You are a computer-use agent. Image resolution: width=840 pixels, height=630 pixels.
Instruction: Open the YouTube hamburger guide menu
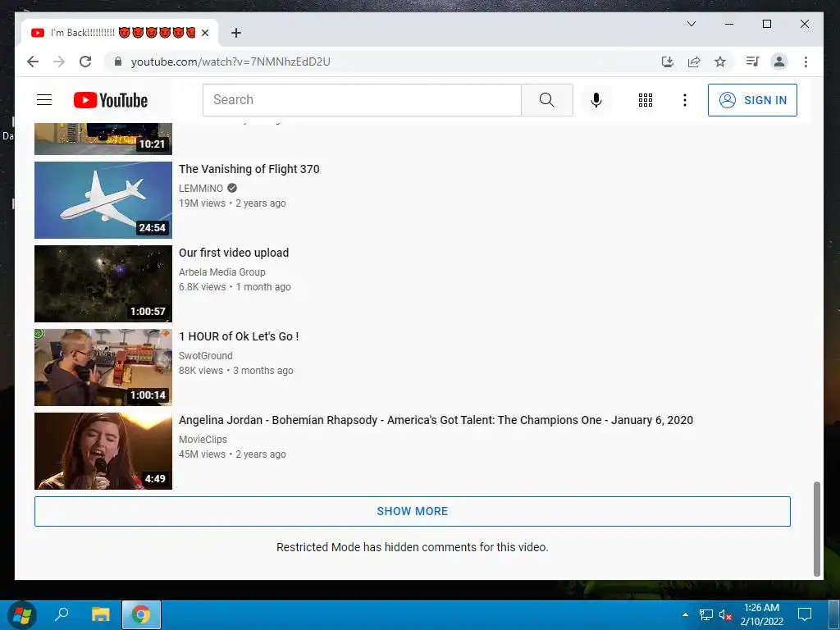click(x=44, y=99)
